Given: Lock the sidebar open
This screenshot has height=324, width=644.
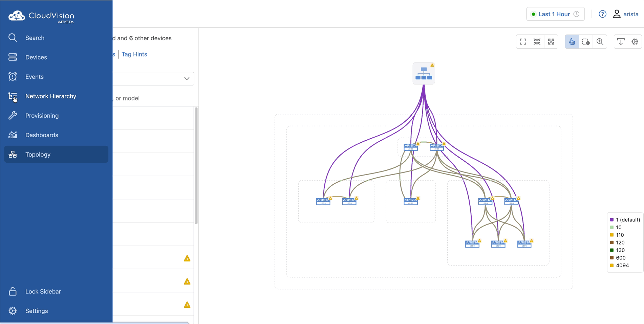Looking at the screenshot, I should [x=56, y=292].
